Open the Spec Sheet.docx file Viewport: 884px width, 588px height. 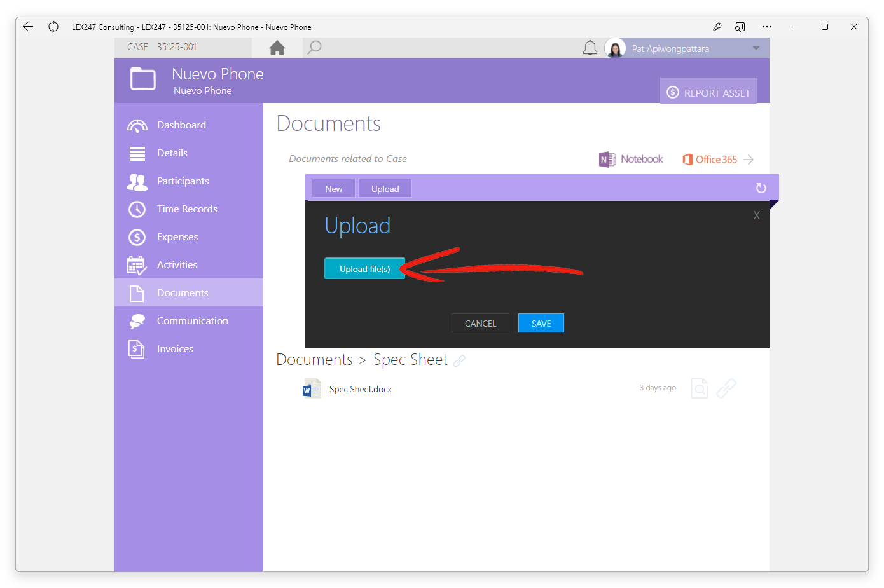[360, 389]
